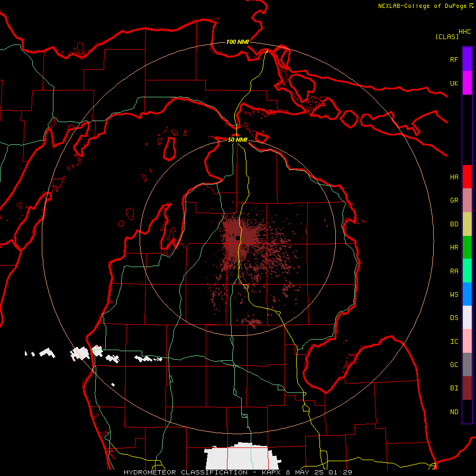Viewport: 476px width, 476px height.
Task: Click the black radar site dot
Action: point(237,238)
